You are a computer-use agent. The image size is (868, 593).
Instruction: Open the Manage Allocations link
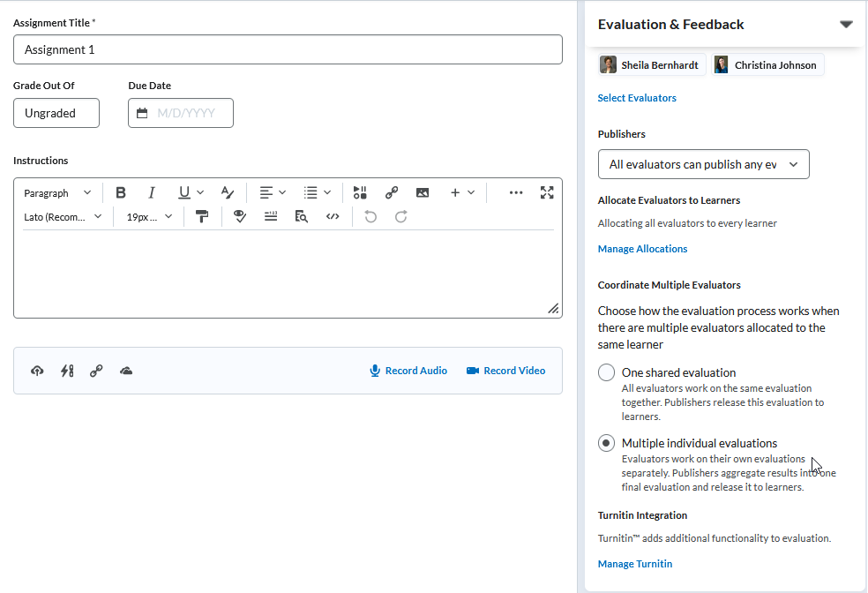(642, 249)
